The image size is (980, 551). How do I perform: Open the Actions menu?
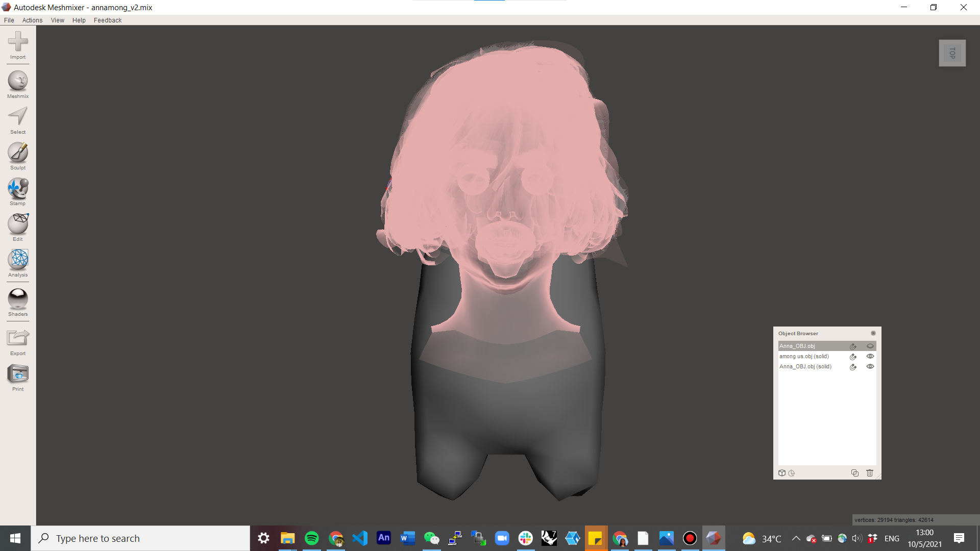(x=32, y=20)
